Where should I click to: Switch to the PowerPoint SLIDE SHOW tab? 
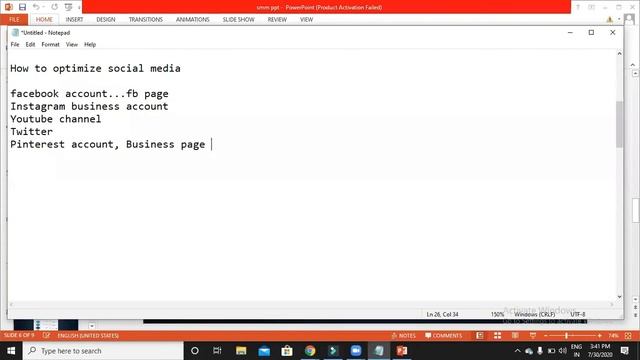tap(238, 20)
